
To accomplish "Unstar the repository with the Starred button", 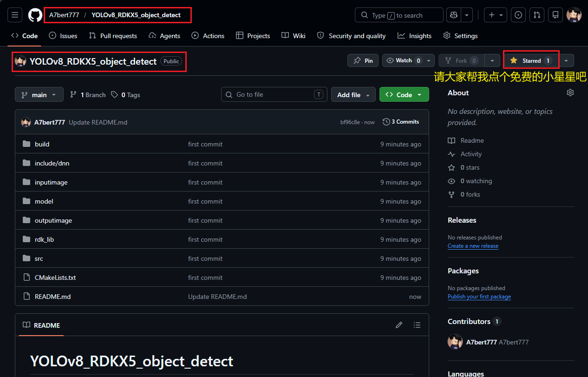I will (531, 60).
